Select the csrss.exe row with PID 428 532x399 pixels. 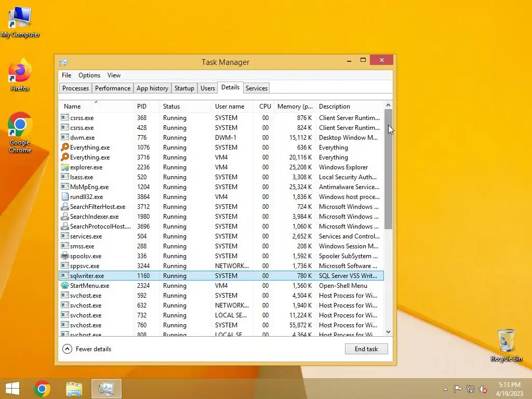(x=221, y=128)
